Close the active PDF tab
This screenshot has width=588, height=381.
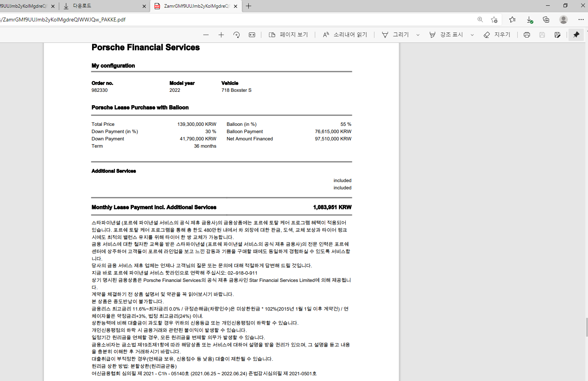point(236,6)
